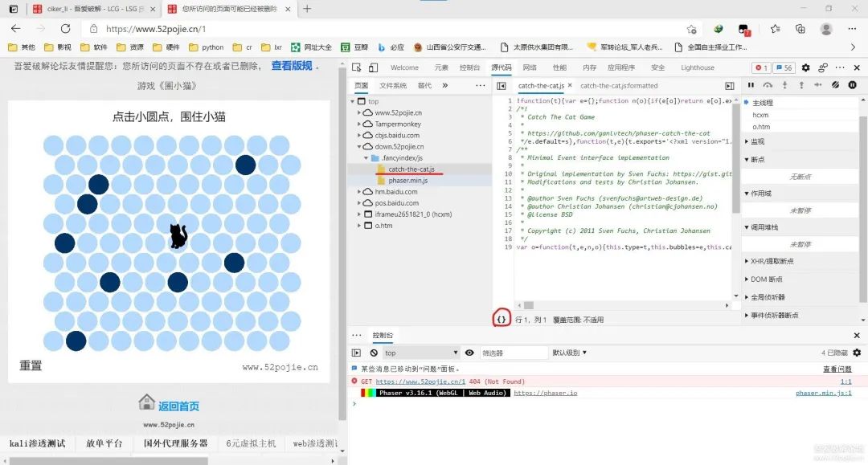
Task: Select the catch-the-cat.js:formatted file tab
Action: pyautogui.click(x=619, y=86)
